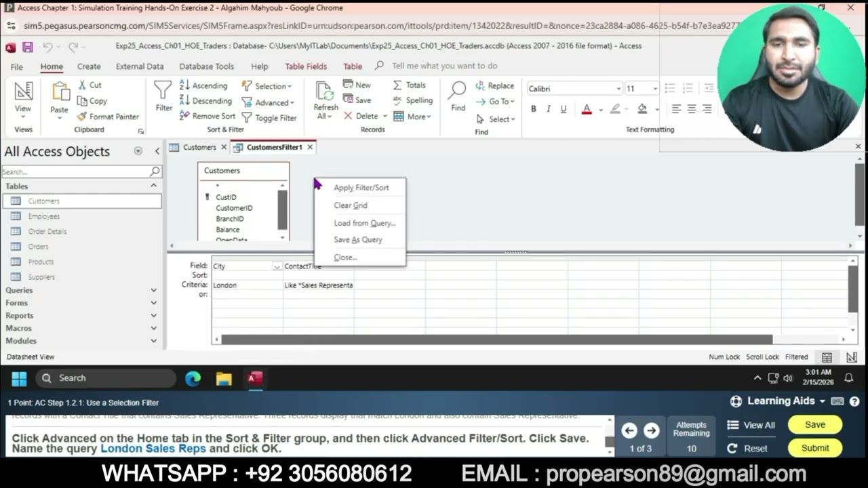868x488 pixels.
Task: Click the text highlight color button
Action: click(615, 109)
